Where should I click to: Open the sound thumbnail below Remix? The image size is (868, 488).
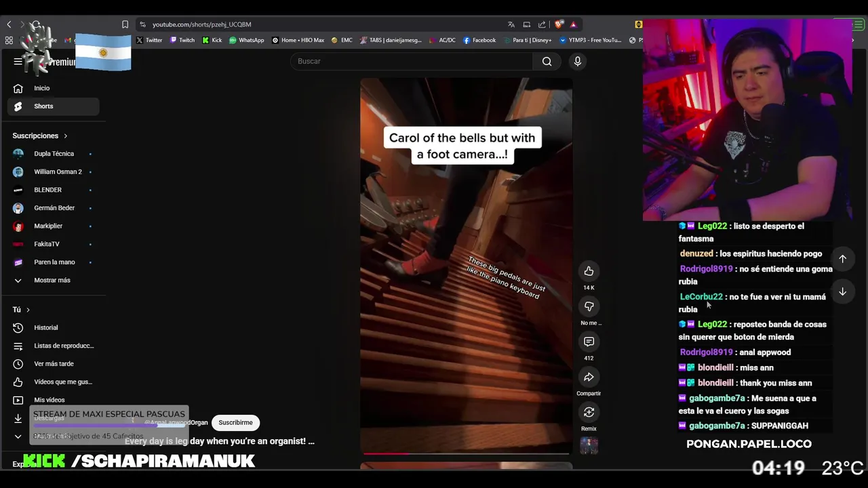point(589,445)
